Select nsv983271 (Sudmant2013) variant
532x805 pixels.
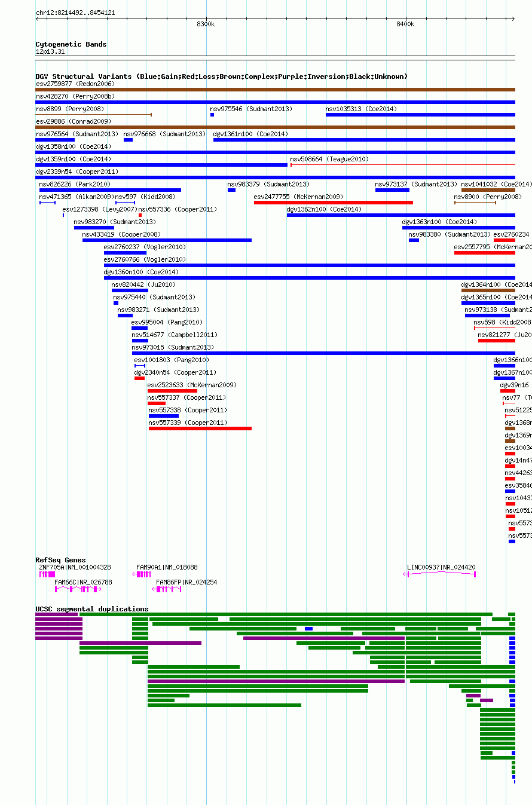125,316
